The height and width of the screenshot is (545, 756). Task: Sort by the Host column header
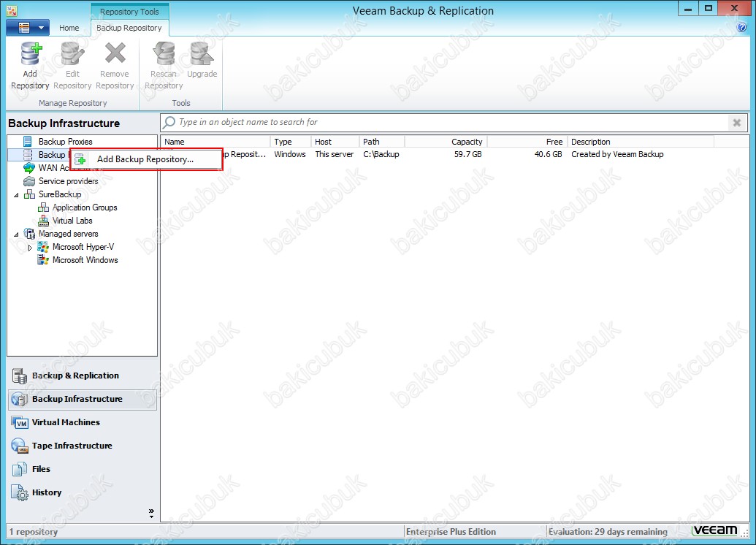[335, 141]
